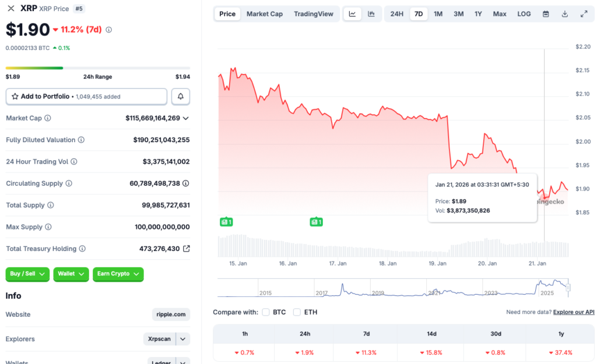
Task: Set a price alert with the bell icon
Action: pyautogui.click(x=180, y=96)
